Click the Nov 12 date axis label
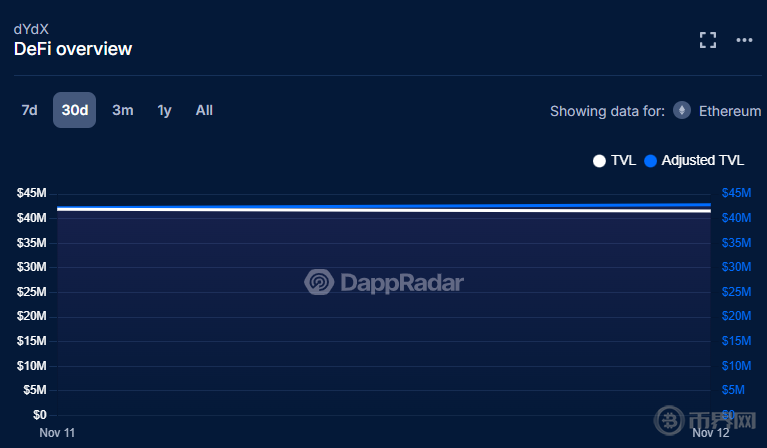Viewport: 767px width, 448px height. 711,433
